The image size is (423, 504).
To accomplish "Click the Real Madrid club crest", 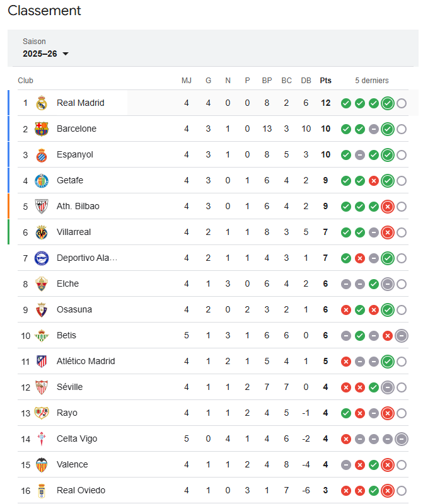I will (x=42, y=103).
